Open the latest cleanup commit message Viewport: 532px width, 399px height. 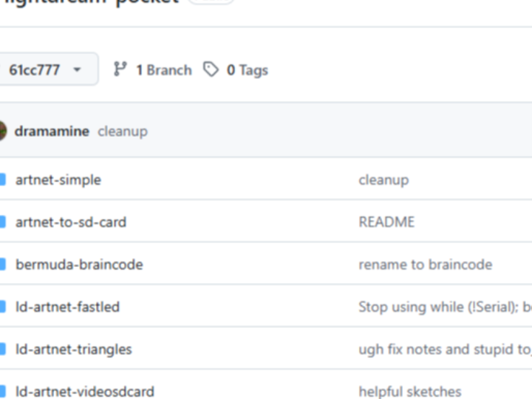pyautogui.click(x=123, y=132)
